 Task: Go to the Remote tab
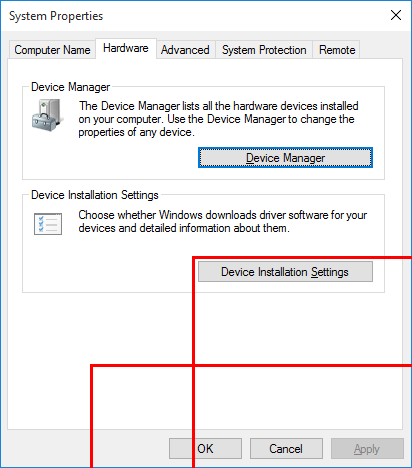tap(337, 50)
